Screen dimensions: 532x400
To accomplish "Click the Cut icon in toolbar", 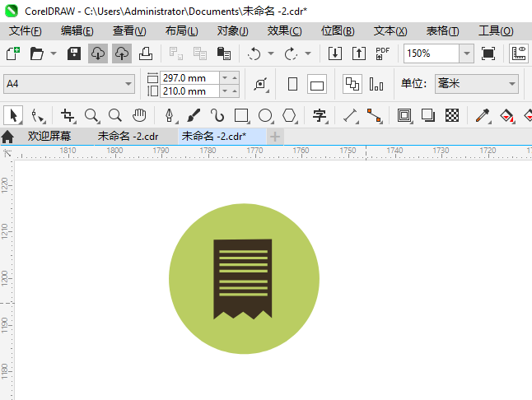I will pyautogui.click(x=176, y=53).
